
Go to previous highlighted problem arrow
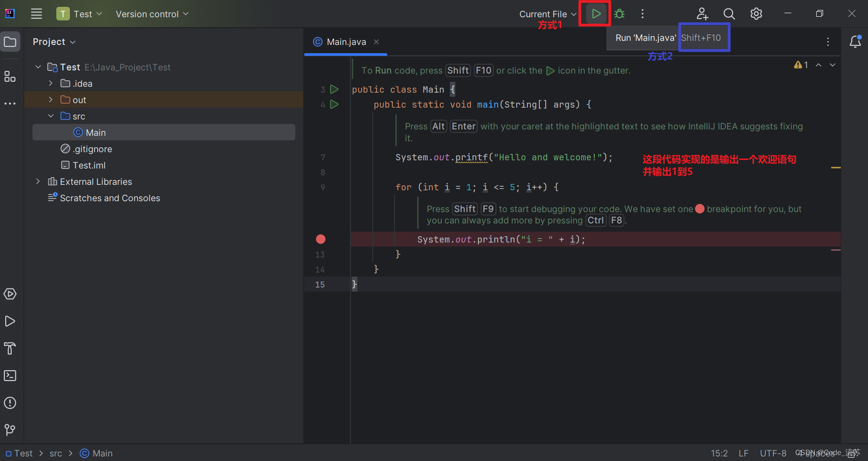(819, 65)
